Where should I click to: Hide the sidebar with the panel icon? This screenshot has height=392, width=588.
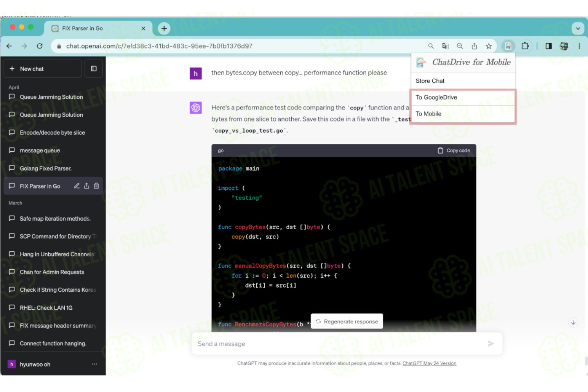(94, 69)
